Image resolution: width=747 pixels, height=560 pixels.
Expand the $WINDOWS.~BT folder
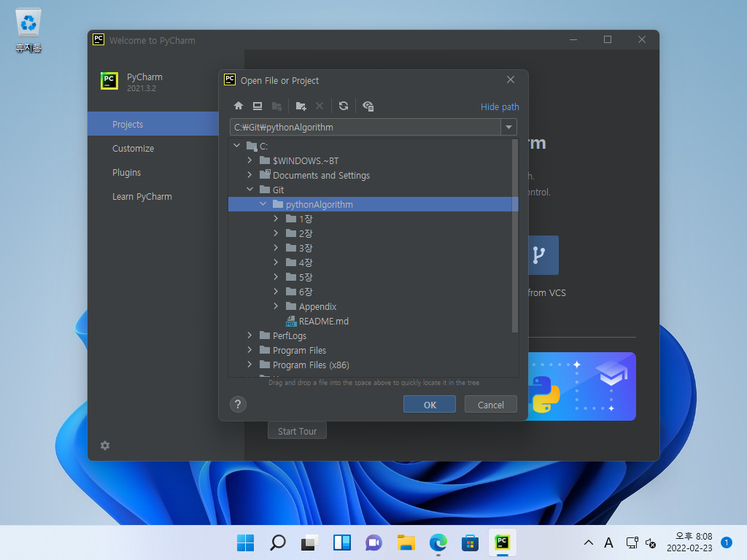point(249,160)
